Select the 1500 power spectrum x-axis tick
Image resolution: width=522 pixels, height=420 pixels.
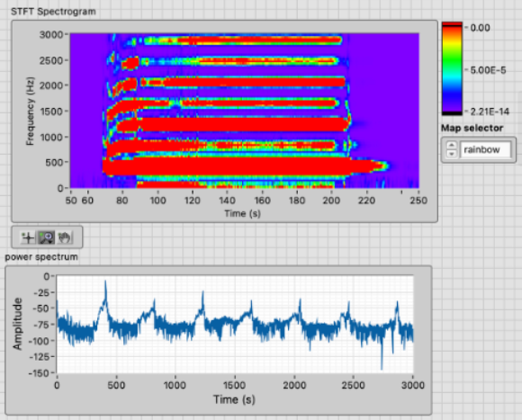[x=234, y=385]
